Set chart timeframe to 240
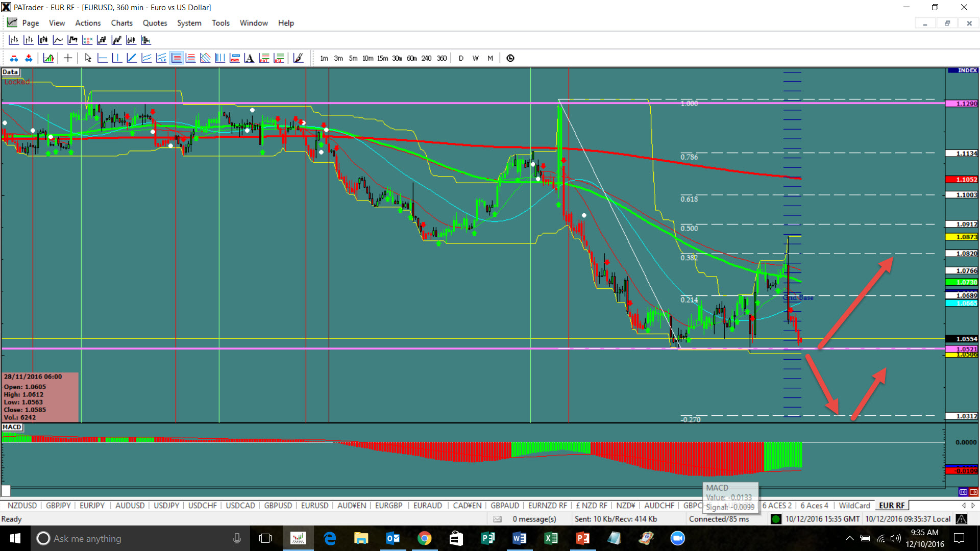This screenshot has width=980, height=551. point(427,58)
